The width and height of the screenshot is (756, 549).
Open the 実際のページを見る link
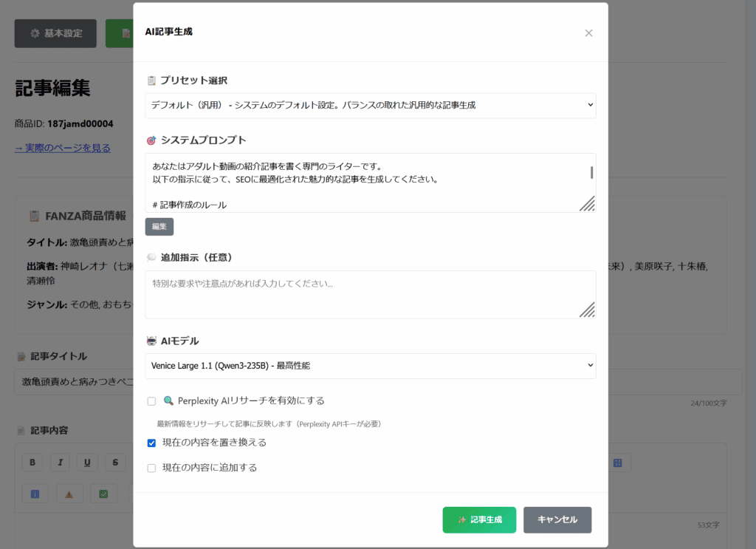pos(63,148)
